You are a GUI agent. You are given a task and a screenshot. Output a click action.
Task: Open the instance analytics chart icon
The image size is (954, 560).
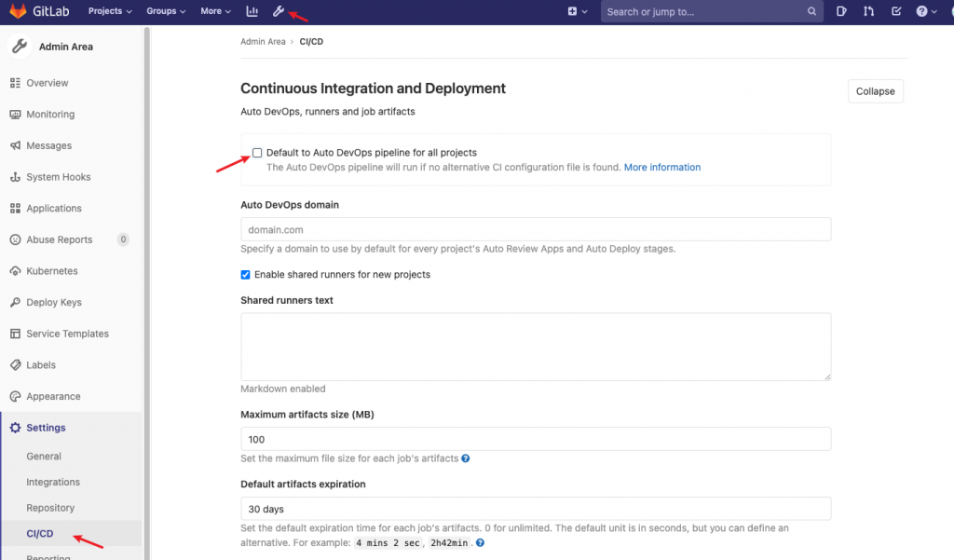(252, 11)
